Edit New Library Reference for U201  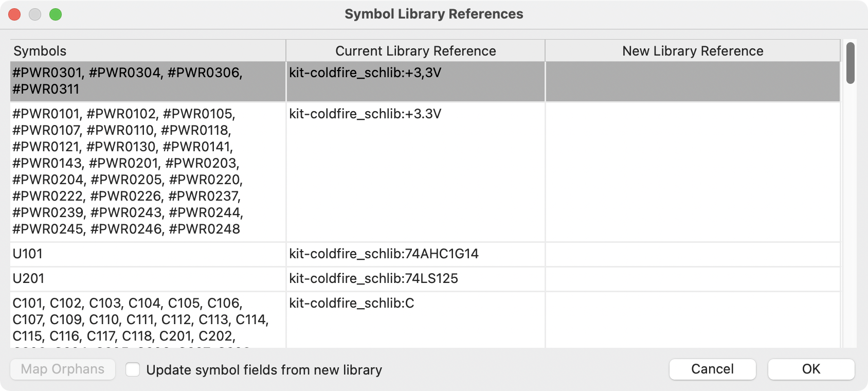tap(692, 279)
